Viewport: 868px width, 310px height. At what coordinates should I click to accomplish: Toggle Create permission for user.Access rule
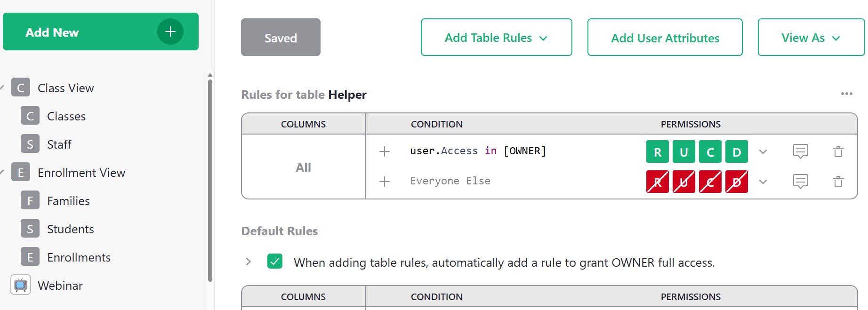click(x=710, y=151)
